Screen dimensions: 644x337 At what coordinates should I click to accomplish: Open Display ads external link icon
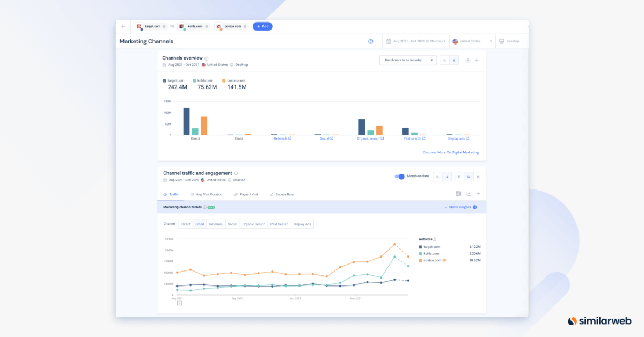tap(469, 138)
